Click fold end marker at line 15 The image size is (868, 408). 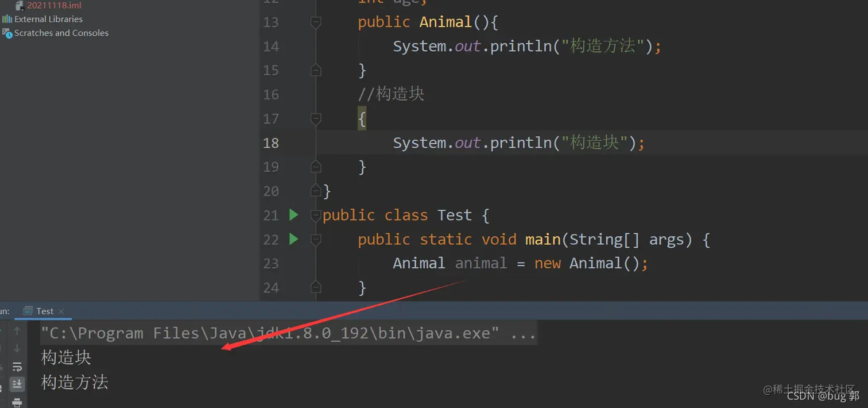tap(315, 70)
